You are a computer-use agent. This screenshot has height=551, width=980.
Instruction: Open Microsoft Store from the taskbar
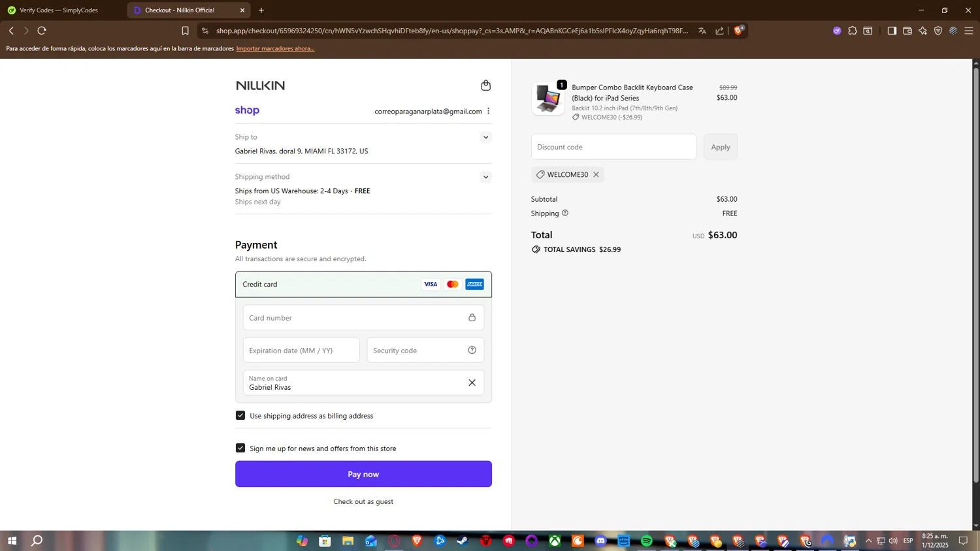pos(325,541)
